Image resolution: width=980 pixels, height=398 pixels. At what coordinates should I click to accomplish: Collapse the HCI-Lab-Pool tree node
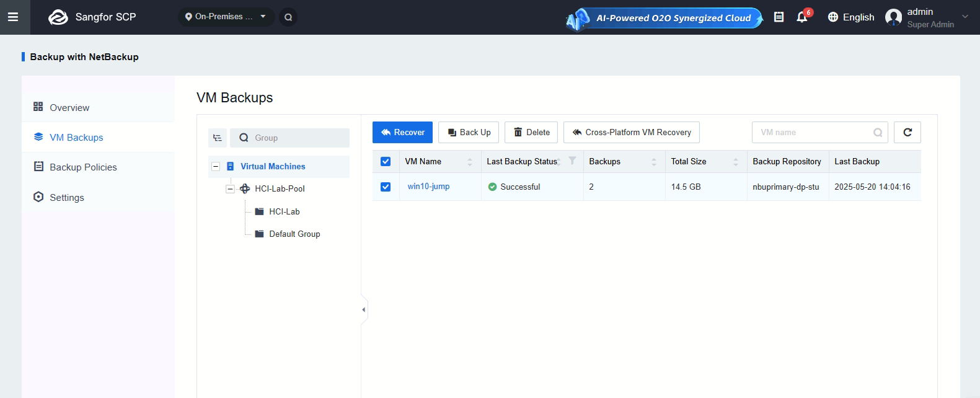(230, 188)
